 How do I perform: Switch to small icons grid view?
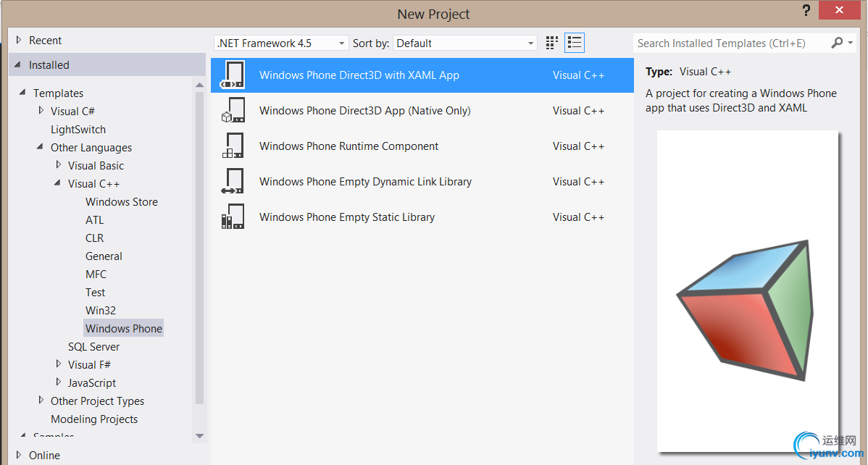(x=552, y=43)
